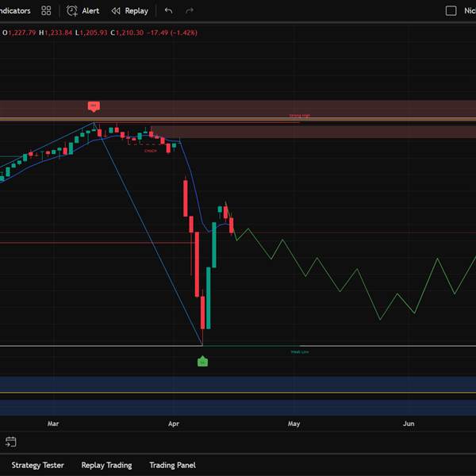Screen dimensions: 476x476
Task: Undo the last chart action
Action: (168, 11)
